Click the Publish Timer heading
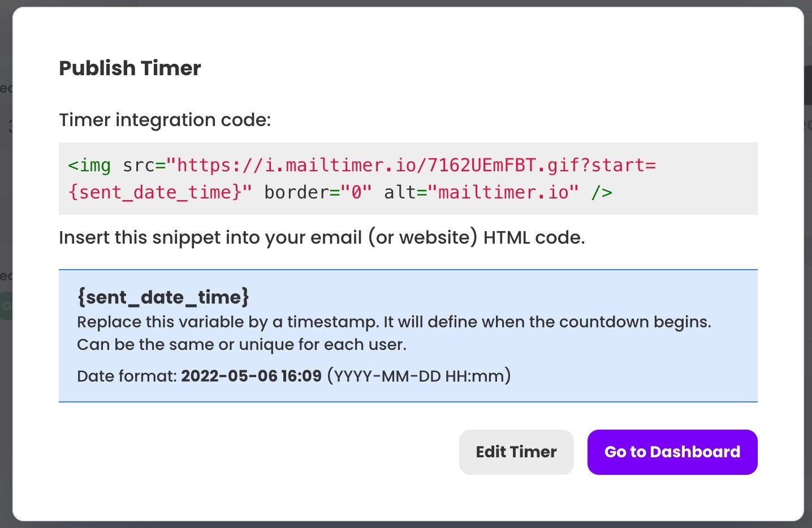The width and height of the screenshot is (812, 528). (x=130, y=68)
